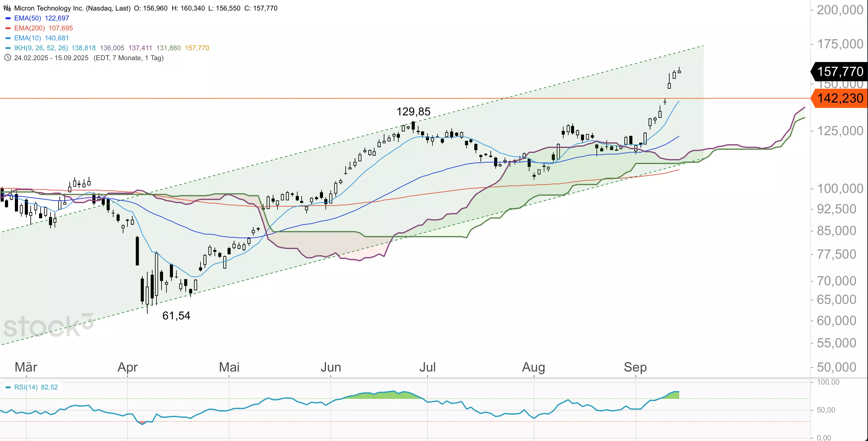The image size is (868, 441).
Task: Click the IKH value 136,005
Action: pos(112,48)
